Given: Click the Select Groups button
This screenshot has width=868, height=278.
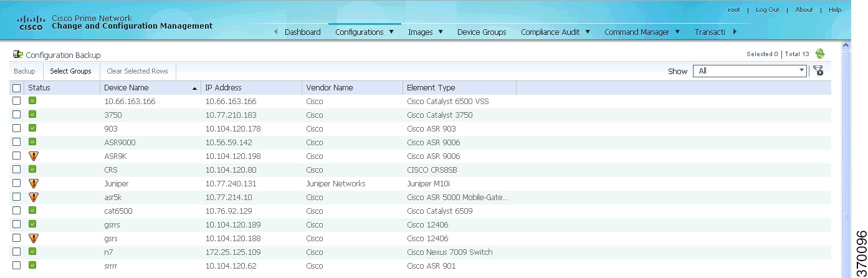Looking at the screenshot, I should 70,71.
